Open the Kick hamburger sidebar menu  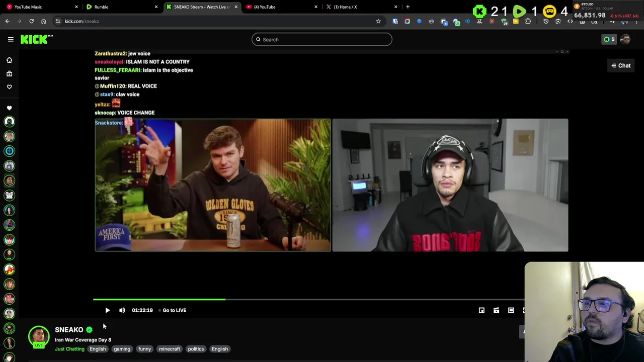(x=11, y=39)
